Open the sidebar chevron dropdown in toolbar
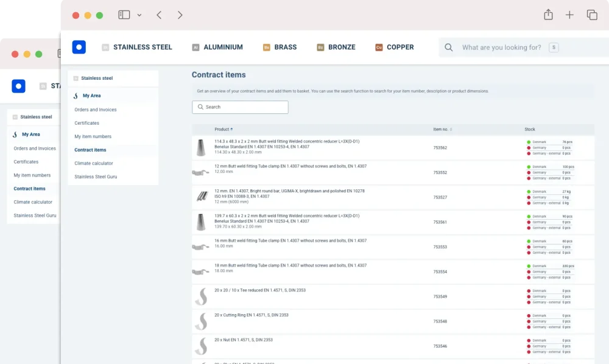 [139, 15]
